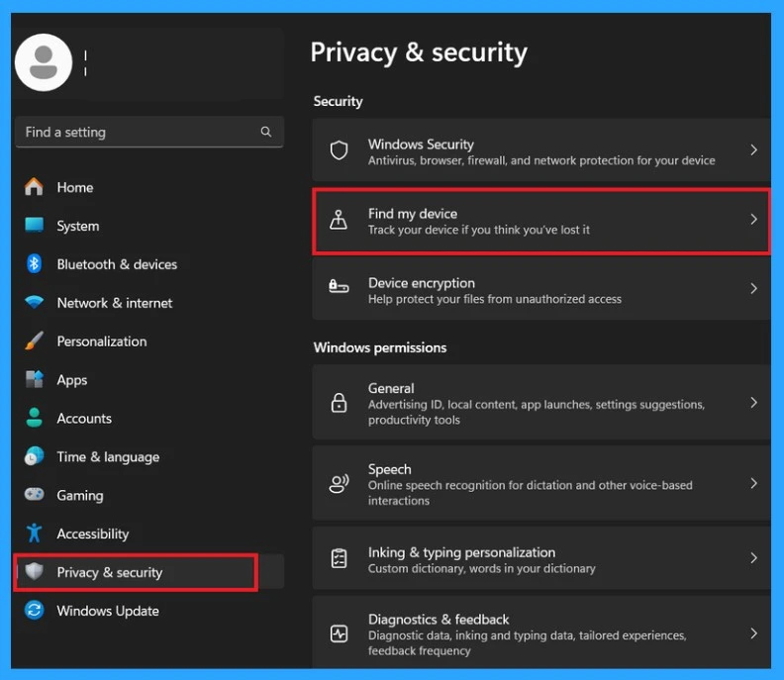
Task: Open Speech settings chevron
Action: tap(753, 483)
